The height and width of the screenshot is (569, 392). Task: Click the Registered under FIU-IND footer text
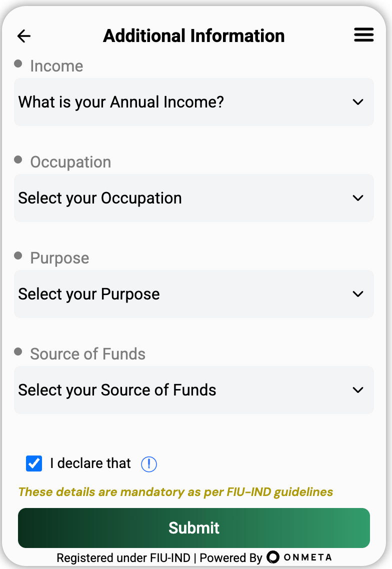coord(123,557)
